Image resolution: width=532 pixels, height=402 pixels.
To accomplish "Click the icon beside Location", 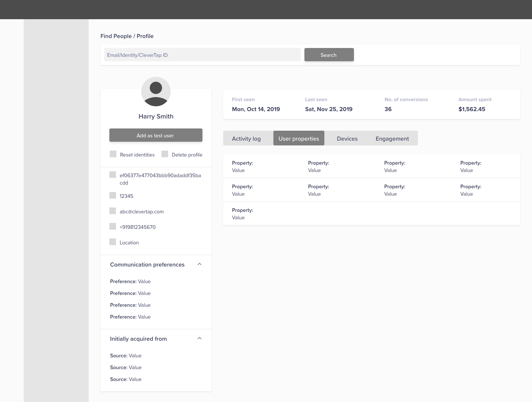I will click(113, 242).
